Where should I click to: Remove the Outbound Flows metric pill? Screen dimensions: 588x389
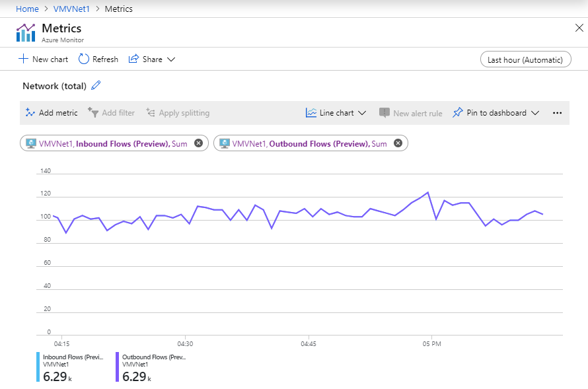398,143
